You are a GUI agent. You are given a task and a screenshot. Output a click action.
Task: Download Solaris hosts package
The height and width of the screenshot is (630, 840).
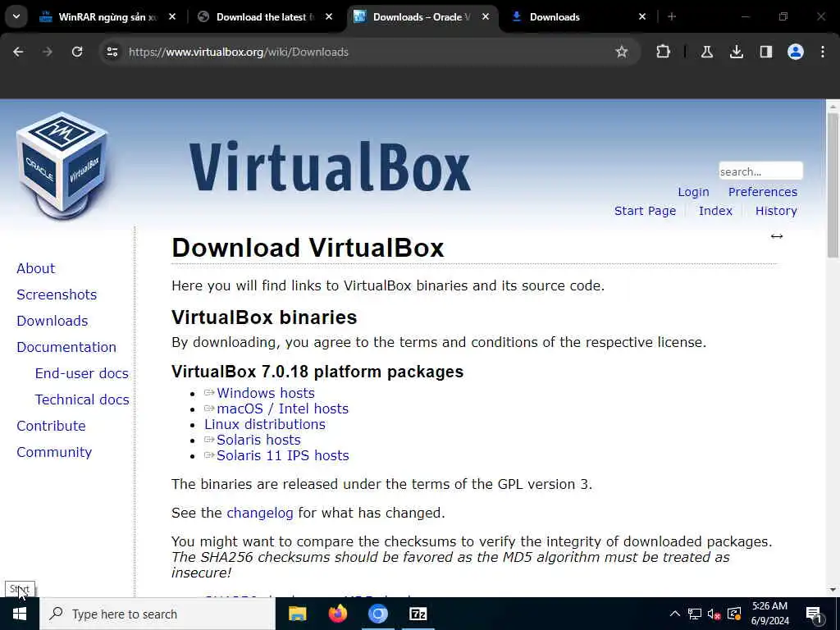point(258,440)
